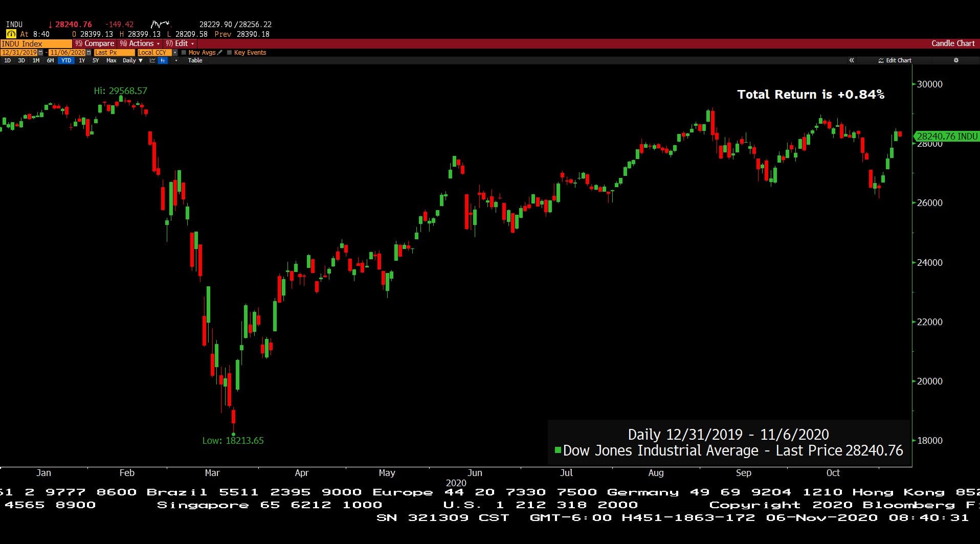Collapse panel with double-chevron icon
980x544 pixels.
[x=852, y=60]
